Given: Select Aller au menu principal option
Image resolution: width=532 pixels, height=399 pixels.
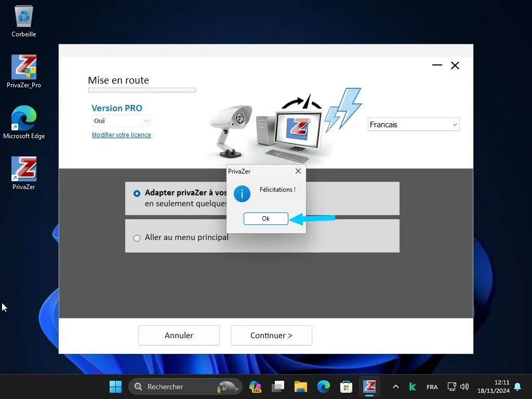Looking at the screenshot, I should [x=137, y=238].
